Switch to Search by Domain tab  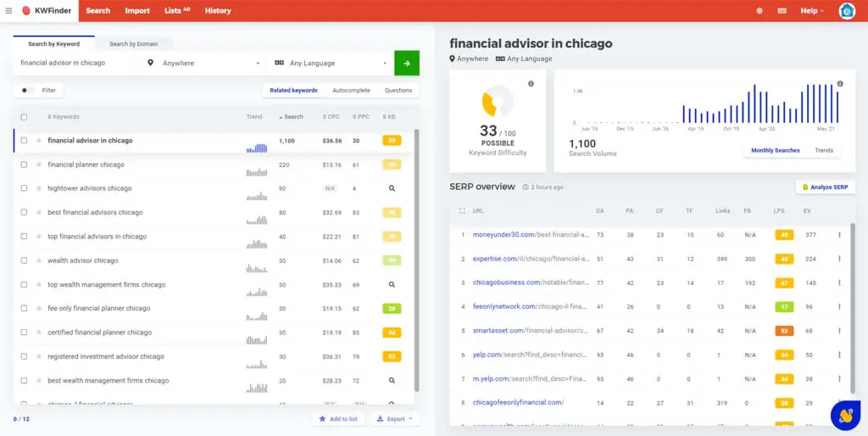tap(133, 44)
